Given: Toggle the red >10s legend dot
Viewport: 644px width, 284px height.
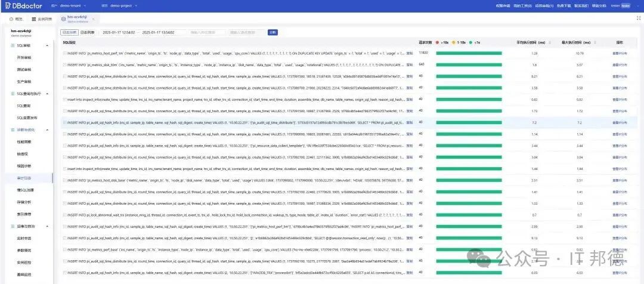Looking at the screenshot, I should pyautogui.click(x=438, y=42).
